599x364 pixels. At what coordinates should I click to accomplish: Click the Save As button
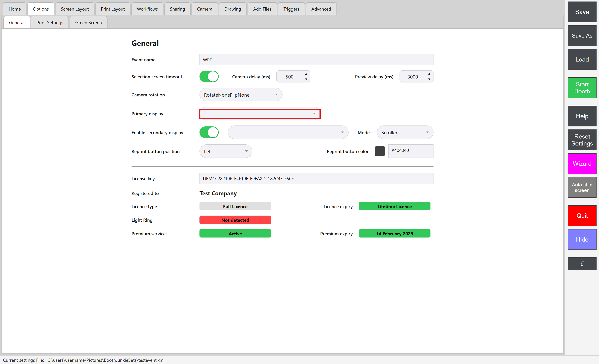pos(582,35)
